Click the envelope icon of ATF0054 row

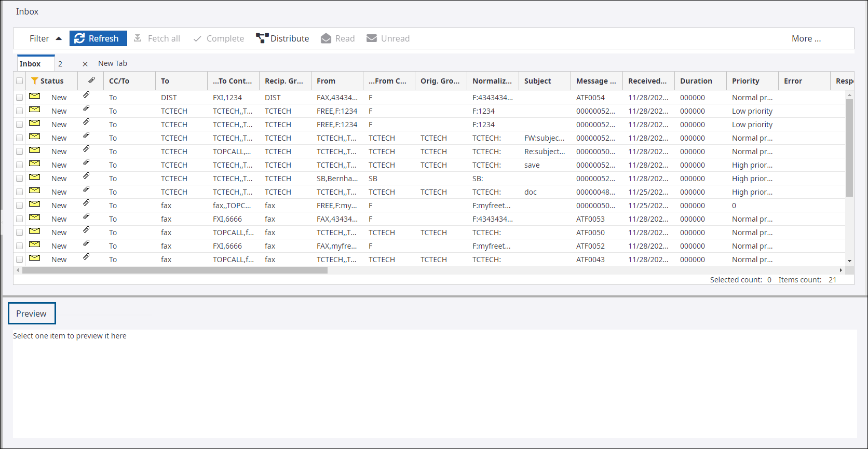click(x=35, y=97)
